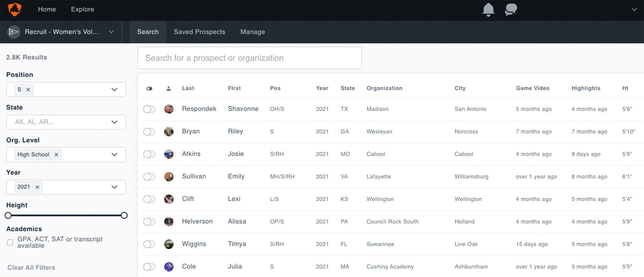Expand the State filter dropdown
This screenshot has width=644, height=277.
pos(114,122)
